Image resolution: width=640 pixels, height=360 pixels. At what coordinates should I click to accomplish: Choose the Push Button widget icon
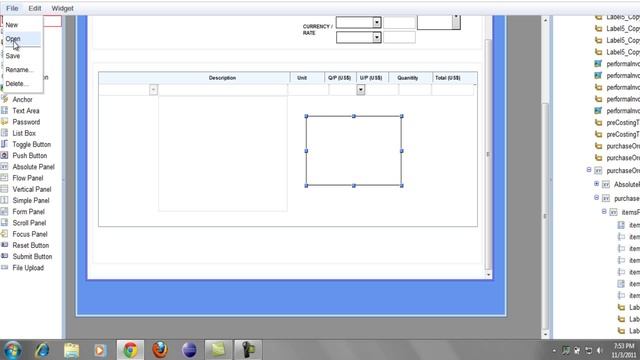tap(4, 156)
